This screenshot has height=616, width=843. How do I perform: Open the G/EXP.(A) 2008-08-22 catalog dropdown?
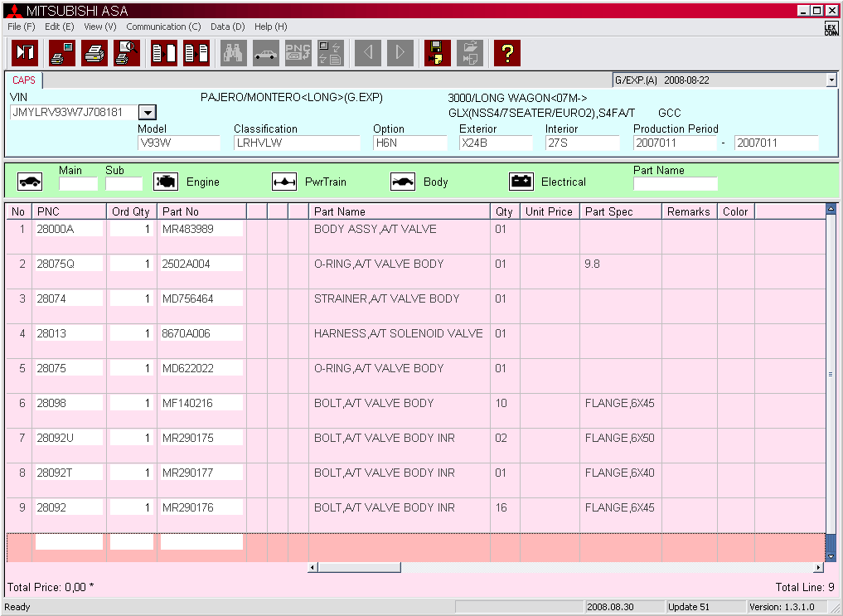pyautogui.click(x=831, y=80)
